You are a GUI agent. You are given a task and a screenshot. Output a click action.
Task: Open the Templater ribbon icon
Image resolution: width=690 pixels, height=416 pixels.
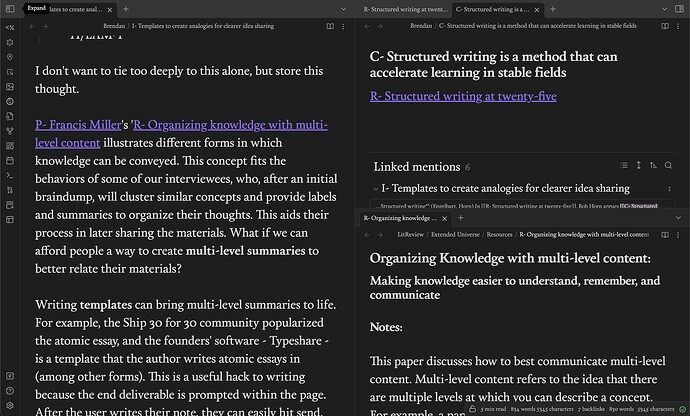[x=10, y=28]
